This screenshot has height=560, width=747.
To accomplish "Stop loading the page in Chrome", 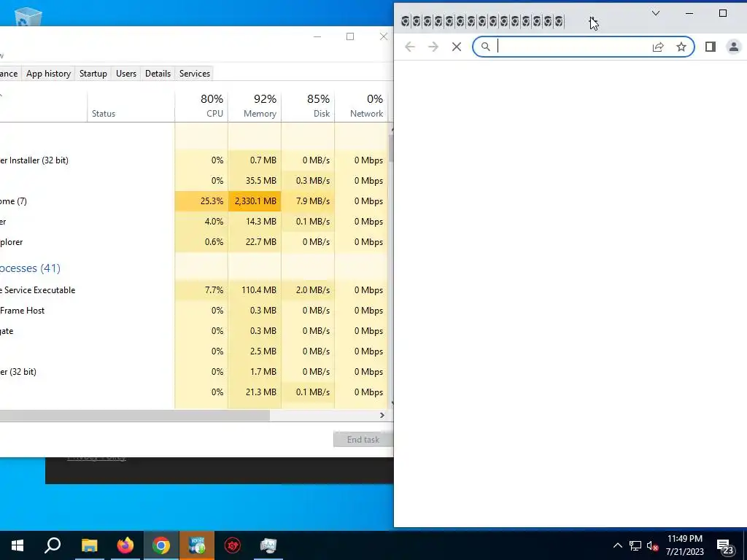I will pos(457,47).
